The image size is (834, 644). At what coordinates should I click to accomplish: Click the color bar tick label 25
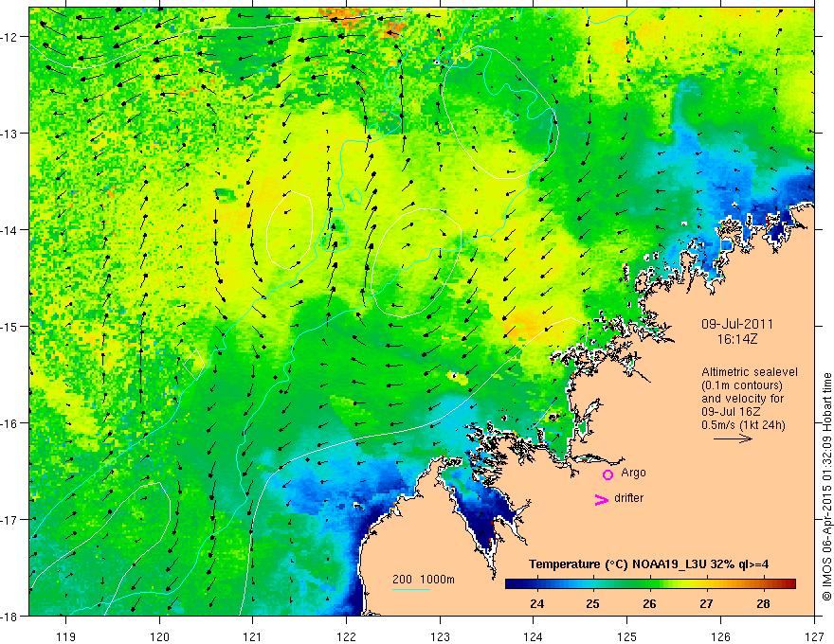coord(593,603)
